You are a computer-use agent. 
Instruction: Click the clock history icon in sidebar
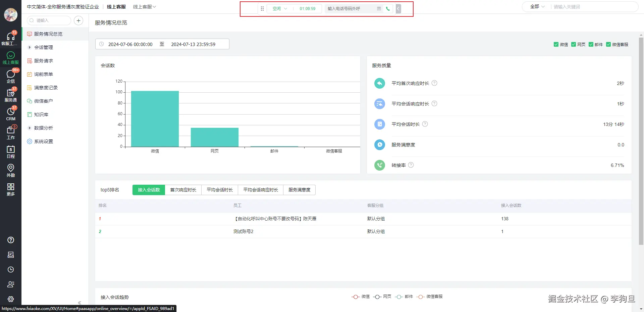click(x=11, y=269)
